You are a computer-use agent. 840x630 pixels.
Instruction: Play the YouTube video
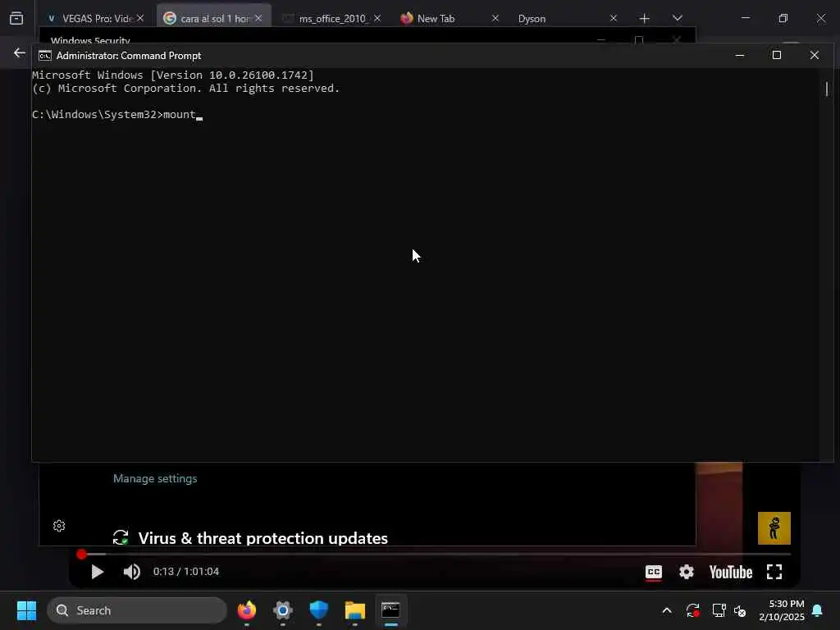tap(97, 572)
